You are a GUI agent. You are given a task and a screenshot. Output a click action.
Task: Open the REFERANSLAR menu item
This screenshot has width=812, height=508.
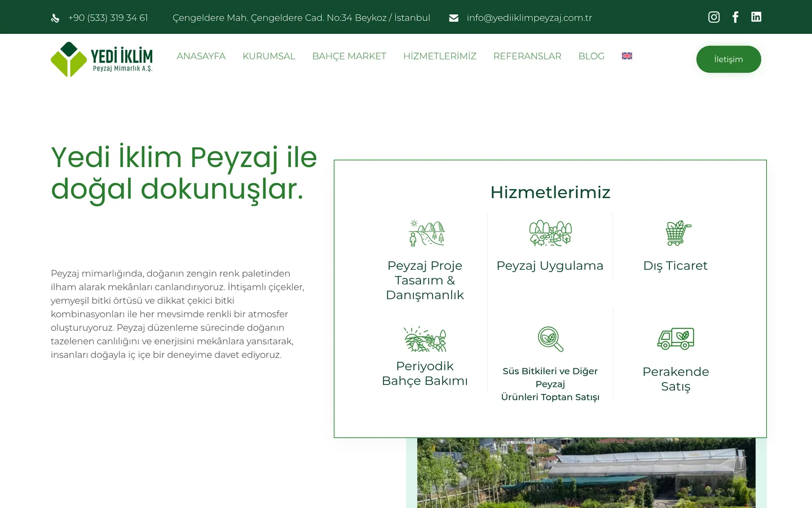click(527, 56)
